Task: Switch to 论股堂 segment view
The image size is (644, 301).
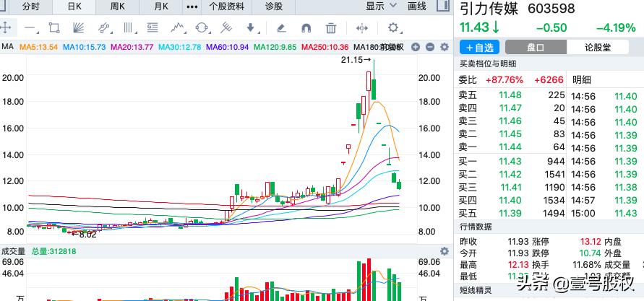Action: 598,47
